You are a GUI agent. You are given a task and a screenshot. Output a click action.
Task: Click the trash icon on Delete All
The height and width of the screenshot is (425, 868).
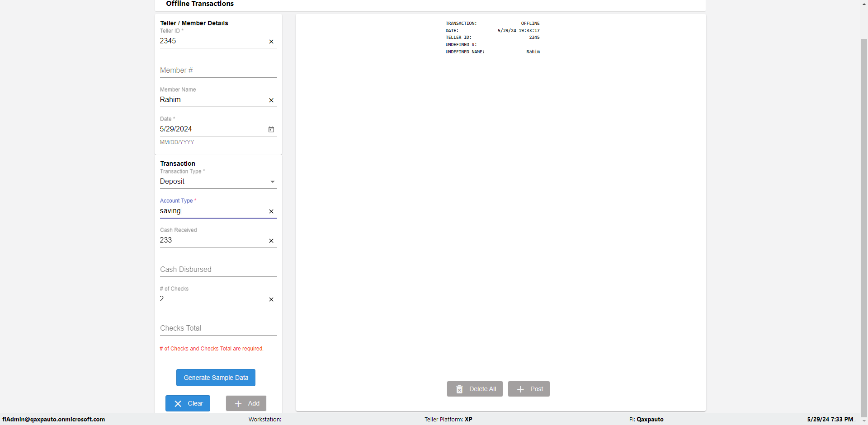(459, 389)
